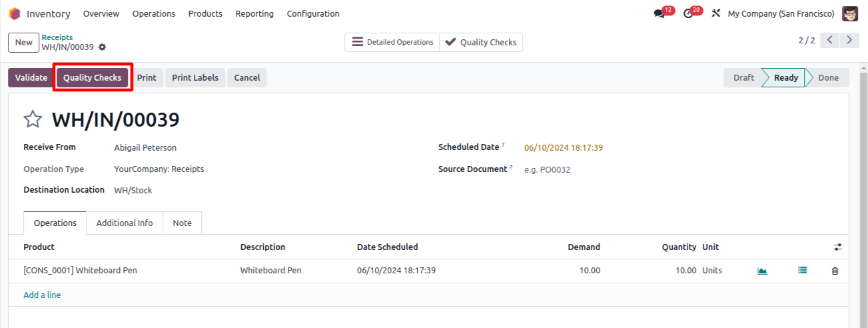Image resolution: width=868 pixels, height=328 pixels.
Task: Click the Product column header
Action: pos(39,247)
